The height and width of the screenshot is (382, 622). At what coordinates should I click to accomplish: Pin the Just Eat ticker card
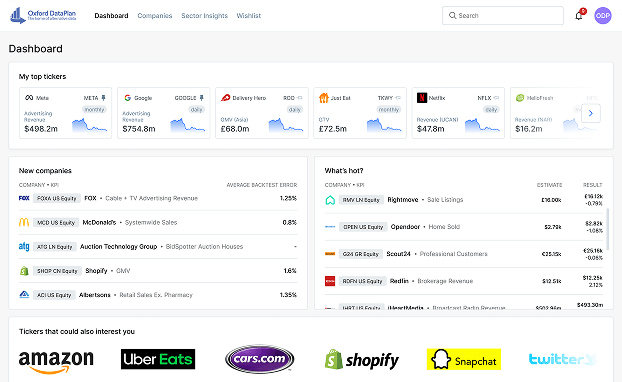pyautogui.click(x=398, y=98)
